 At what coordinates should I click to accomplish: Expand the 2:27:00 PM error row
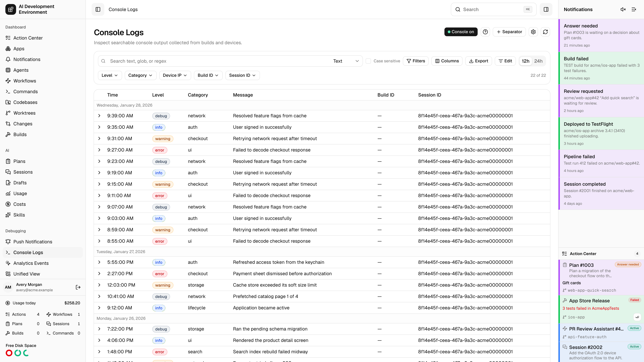click(99, 274)
